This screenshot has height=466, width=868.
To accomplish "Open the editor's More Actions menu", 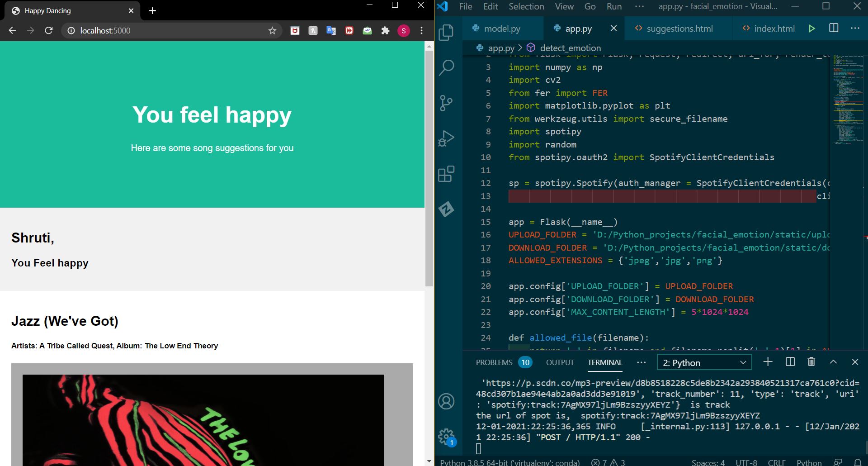I will click(x=855, y=28).
